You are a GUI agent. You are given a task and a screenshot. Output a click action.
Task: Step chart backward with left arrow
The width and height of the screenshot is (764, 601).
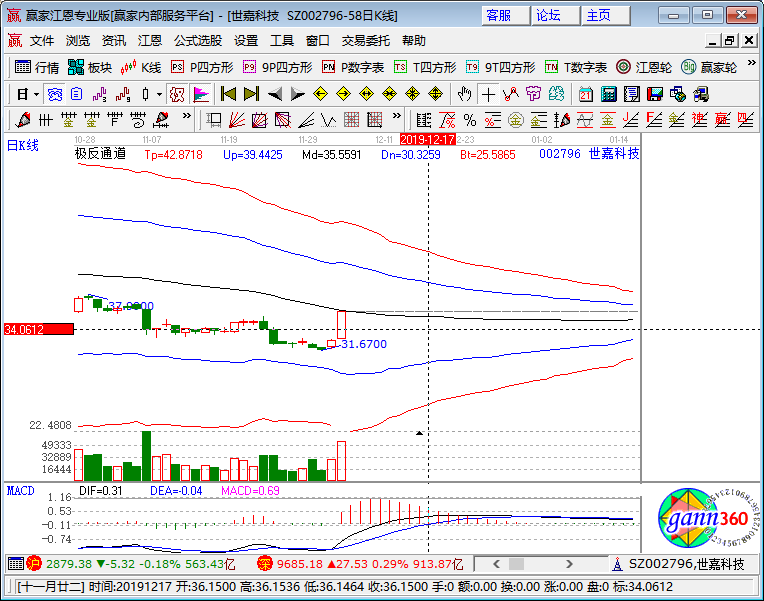point(274,94)
